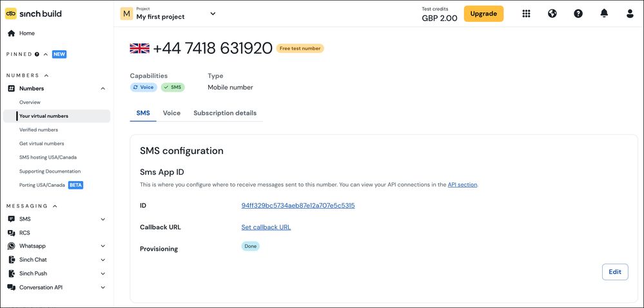Open the globe language selector

tap(552, 14)
